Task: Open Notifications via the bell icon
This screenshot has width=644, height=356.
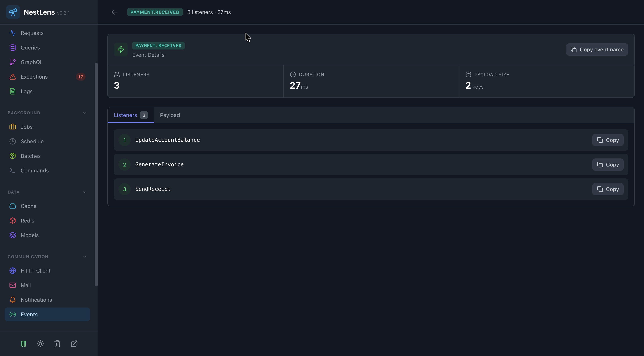Action: click(13, 300)
